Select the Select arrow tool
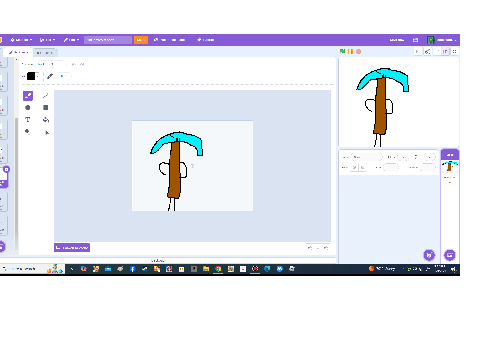The width and height of the screenshot is (480, 360). (46, 132)
